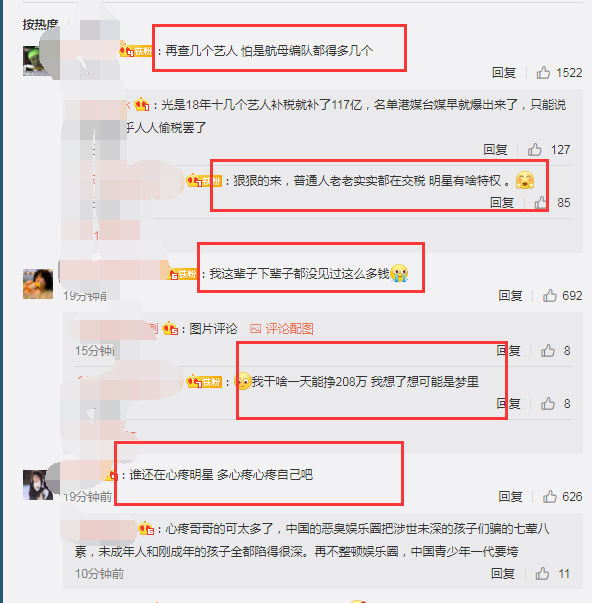Click 回复 beside the 11-like reply
The width and height of the screenshot is (592, 603).
[503, 573]
